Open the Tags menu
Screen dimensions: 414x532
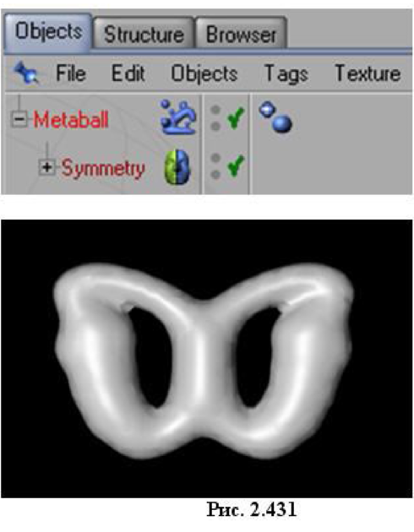[x=286, y=73]
